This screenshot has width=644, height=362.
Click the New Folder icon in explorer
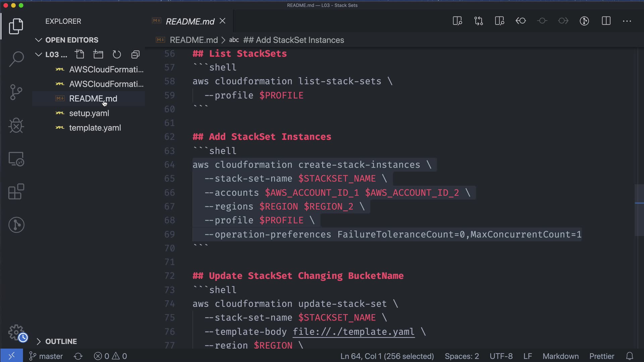pyautogui.click(x=98, y=54)
